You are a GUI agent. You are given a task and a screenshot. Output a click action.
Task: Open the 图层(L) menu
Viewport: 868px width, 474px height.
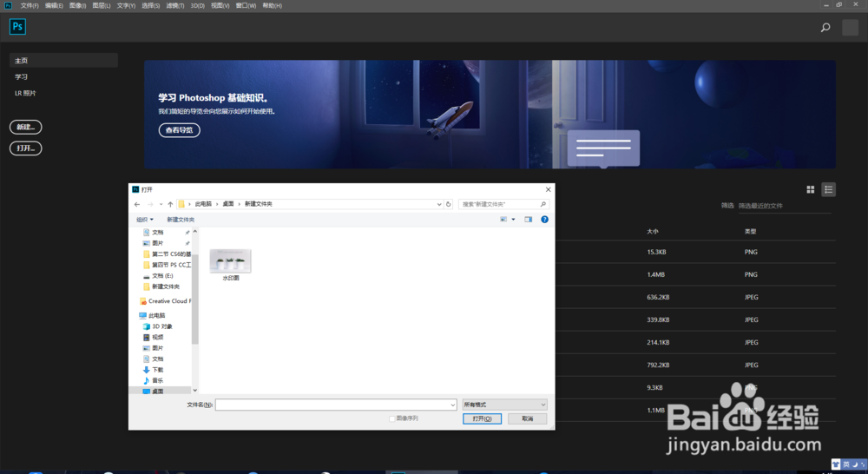[102, 5]
